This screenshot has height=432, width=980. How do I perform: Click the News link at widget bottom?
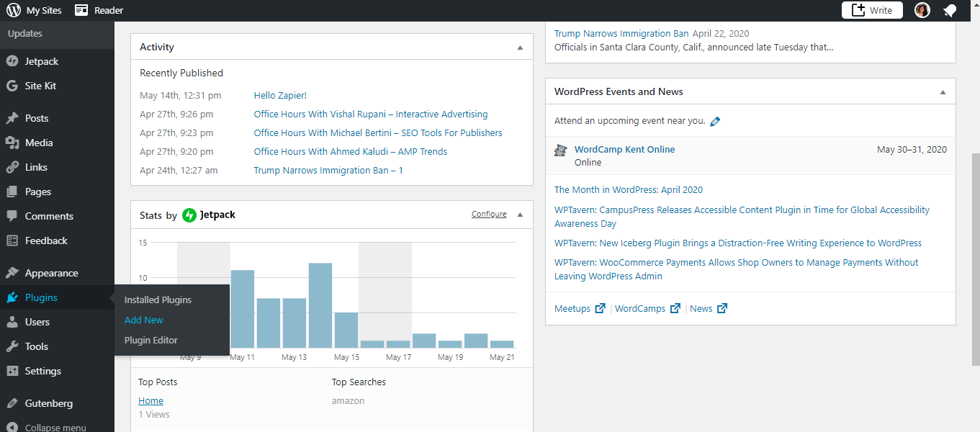pyautogui.click(x=701, y=308)
